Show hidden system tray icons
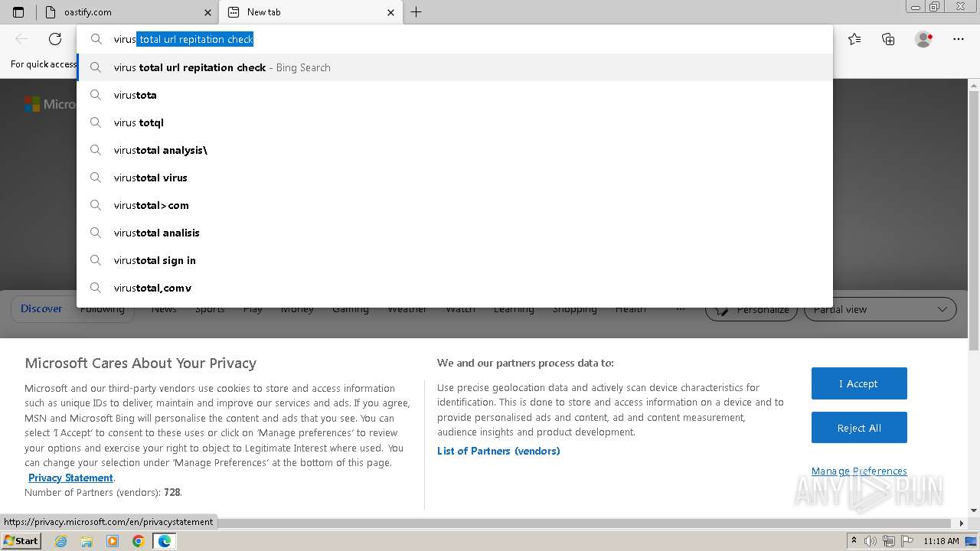The width and height of the screenshot is (980, 551). click(x=854, y=541)
